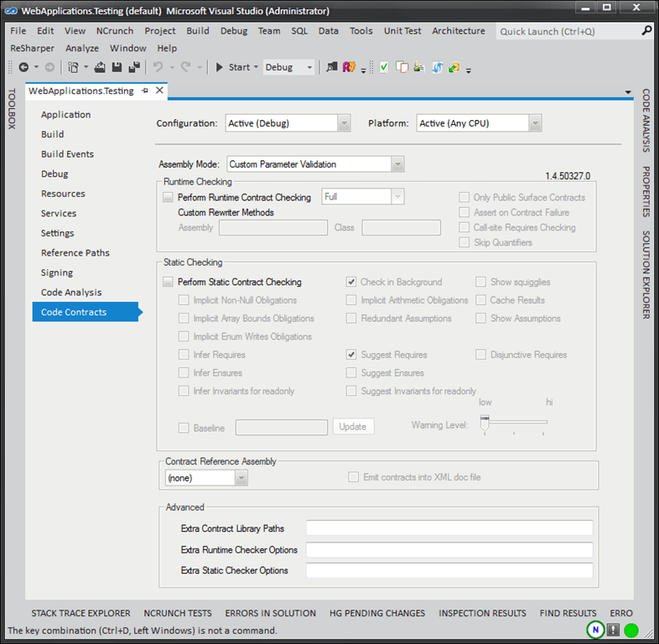This screenshot has width=659, height=644.
Task: Select the Build Events settings page
Action: (x=67, y=153)
